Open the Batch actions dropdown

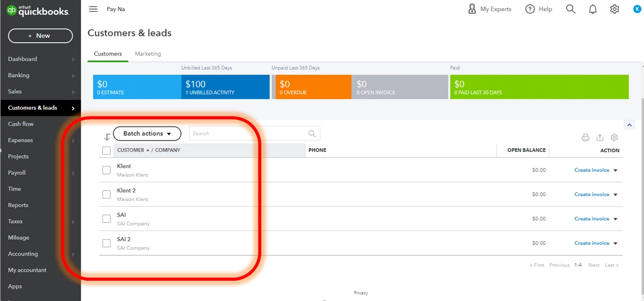(x=147, y=133)
